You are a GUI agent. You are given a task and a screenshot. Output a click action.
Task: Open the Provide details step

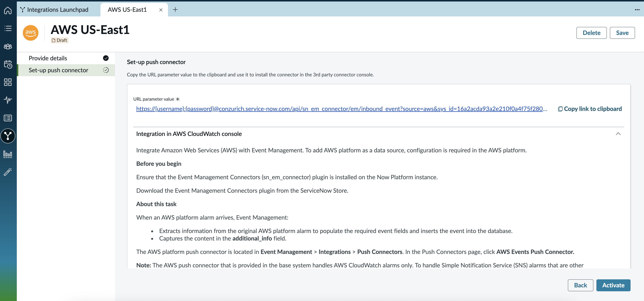coord(66,58)
